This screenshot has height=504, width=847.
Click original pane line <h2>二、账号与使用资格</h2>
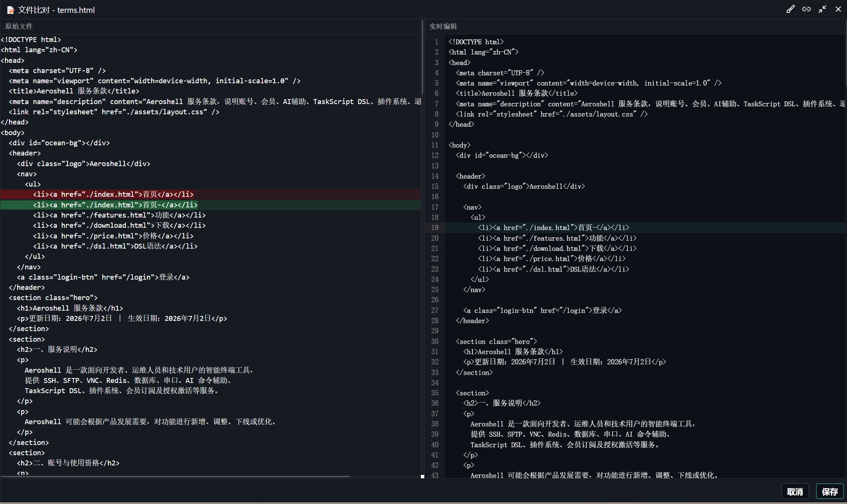click(x=68, y=463)
